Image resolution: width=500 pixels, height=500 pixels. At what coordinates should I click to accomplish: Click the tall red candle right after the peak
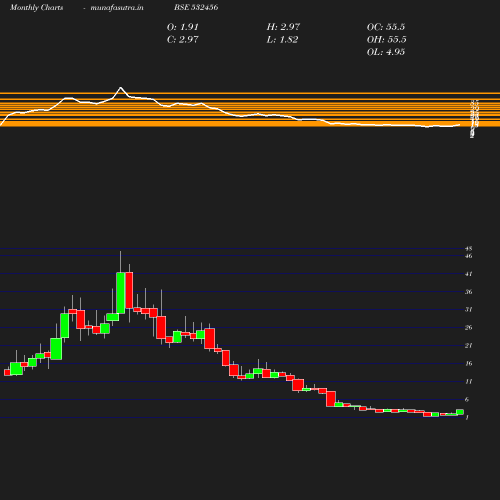click(x=129, y=290)
